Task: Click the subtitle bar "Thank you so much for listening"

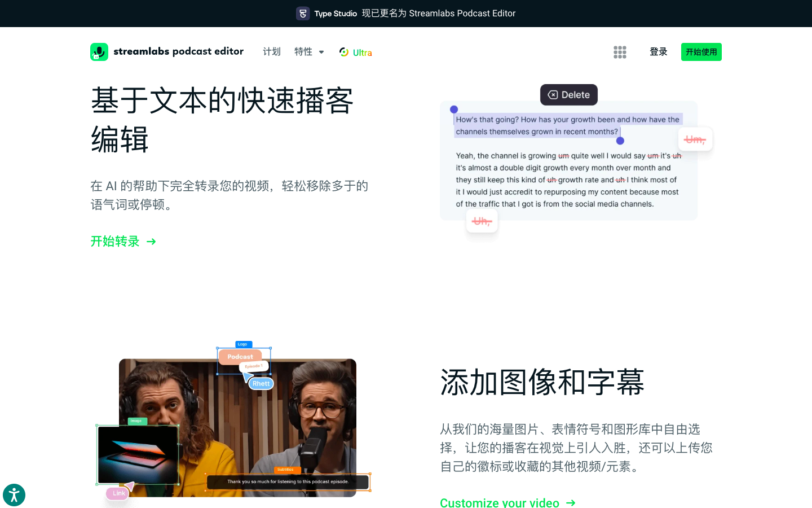Action: [288, 482]
